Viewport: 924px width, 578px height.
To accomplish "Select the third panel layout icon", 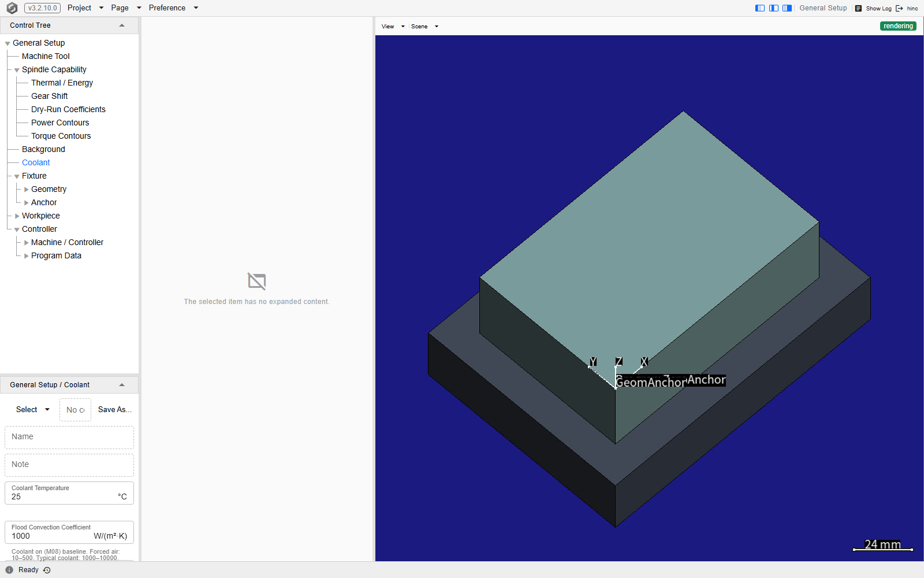I will click(x=787, y=8).
